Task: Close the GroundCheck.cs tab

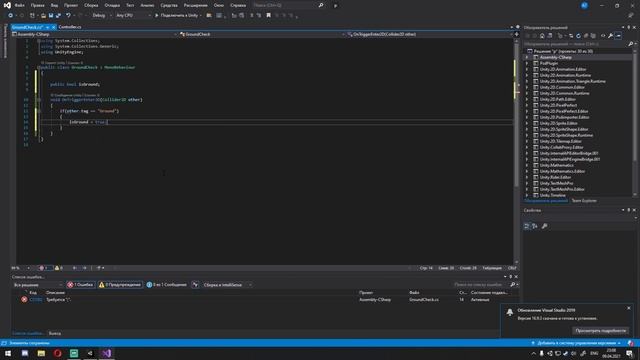Action: pos(53,27)
